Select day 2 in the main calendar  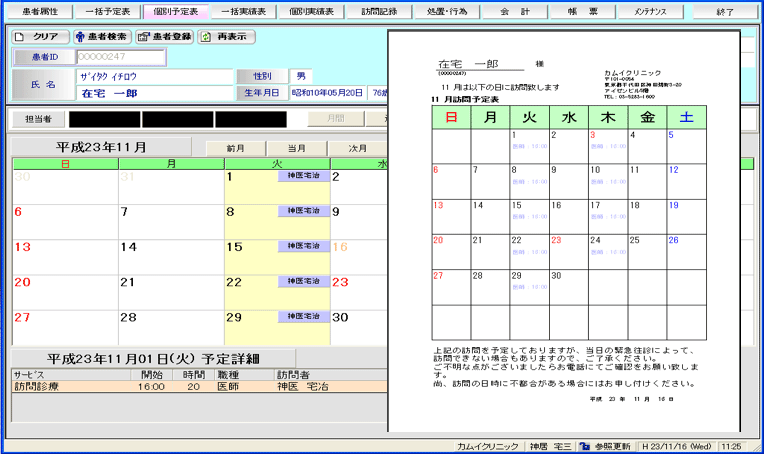click(359, 187)
